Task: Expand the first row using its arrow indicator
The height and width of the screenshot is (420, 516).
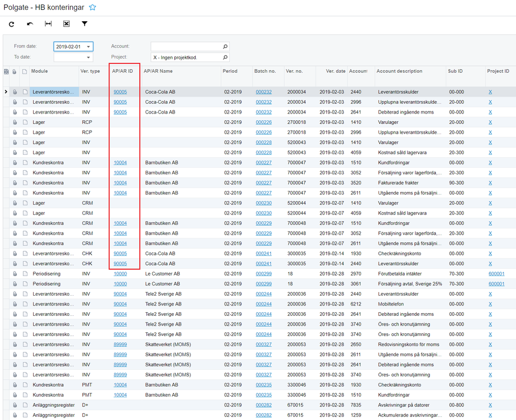Action: point(6,92)
